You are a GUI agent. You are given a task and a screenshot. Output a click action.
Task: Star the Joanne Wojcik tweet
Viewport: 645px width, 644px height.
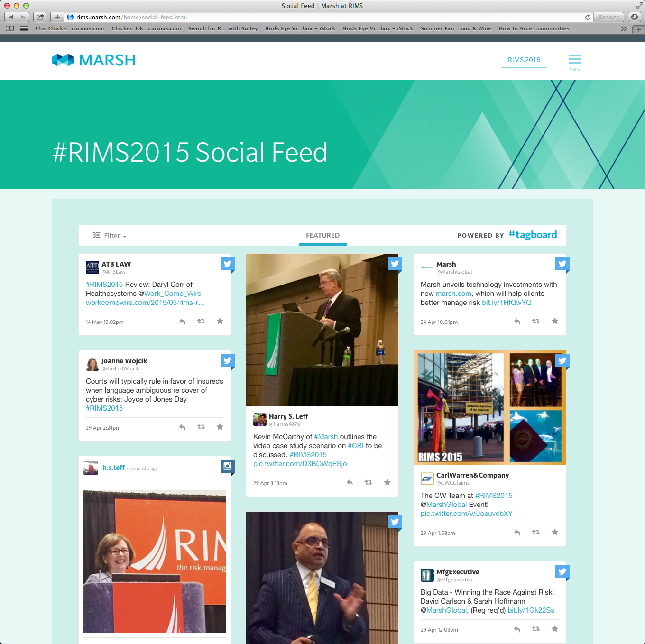pyautogui.click(x=220, y=427)
